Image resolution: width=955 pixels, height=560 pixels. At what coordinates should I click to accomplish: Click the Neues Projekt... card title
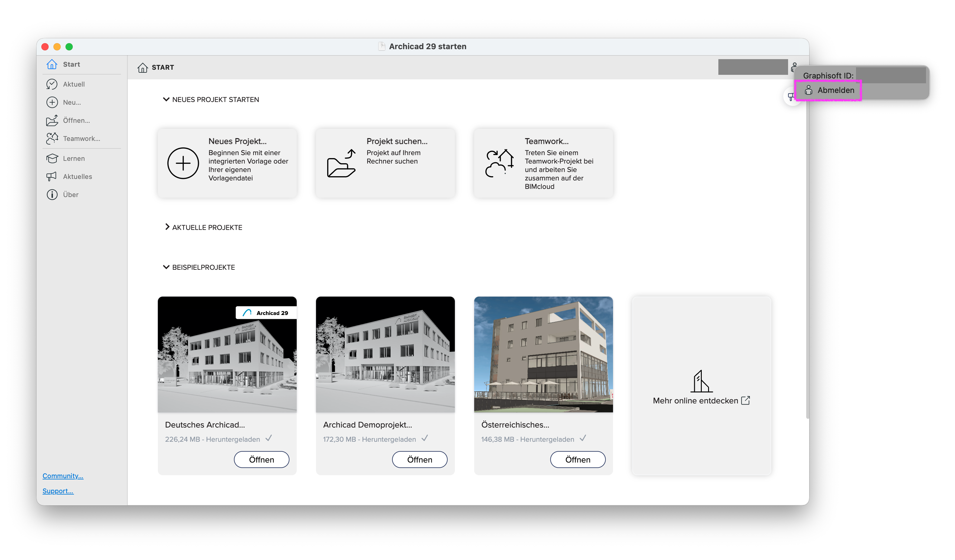238,141
